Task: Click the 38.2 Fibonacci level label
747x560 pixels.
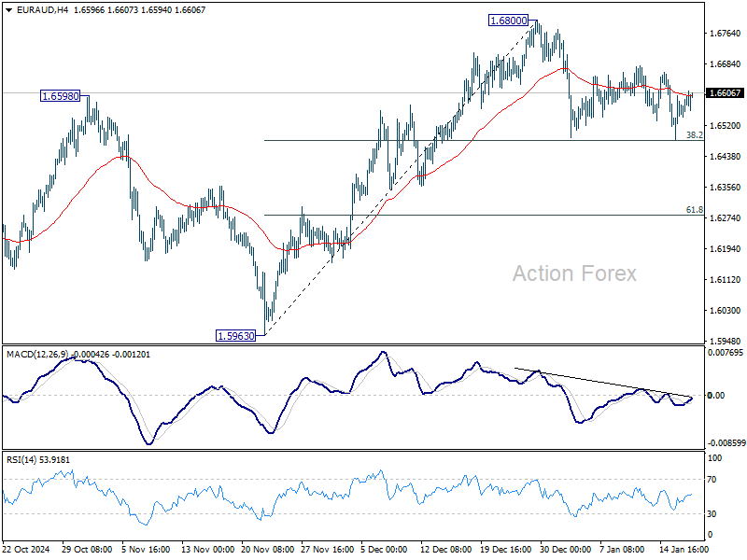Action: click(694, 135)
